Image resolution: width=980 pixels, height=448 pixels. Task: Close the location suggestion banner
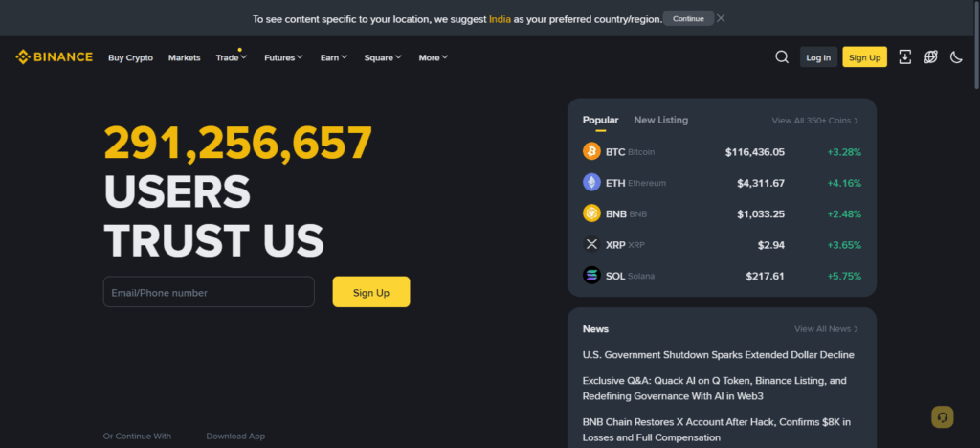tap(721, 18)
